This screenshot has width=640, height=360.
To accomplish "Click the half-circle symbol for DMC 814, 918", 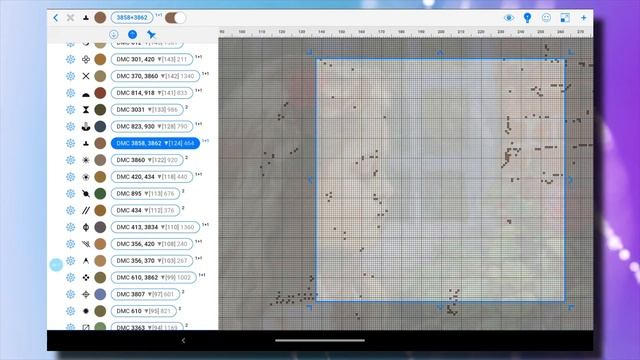I will click(86, 94).
